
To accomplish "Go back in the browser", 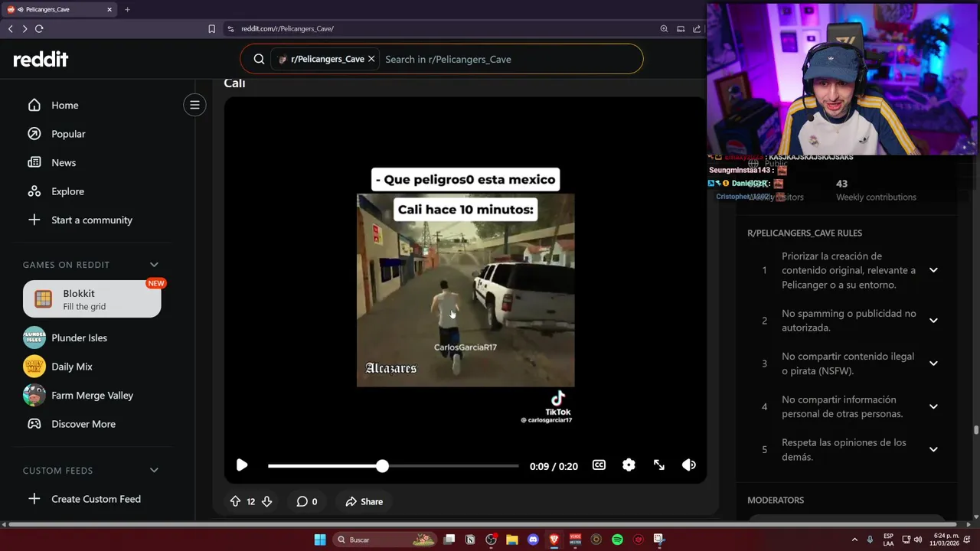I will click(11, 28).
